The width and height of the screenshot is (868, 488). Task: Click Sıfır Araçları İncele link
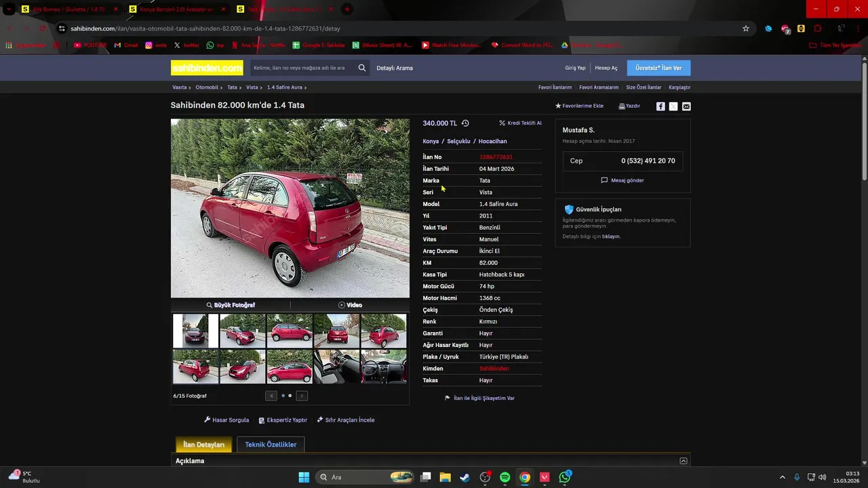click(346, 420)
